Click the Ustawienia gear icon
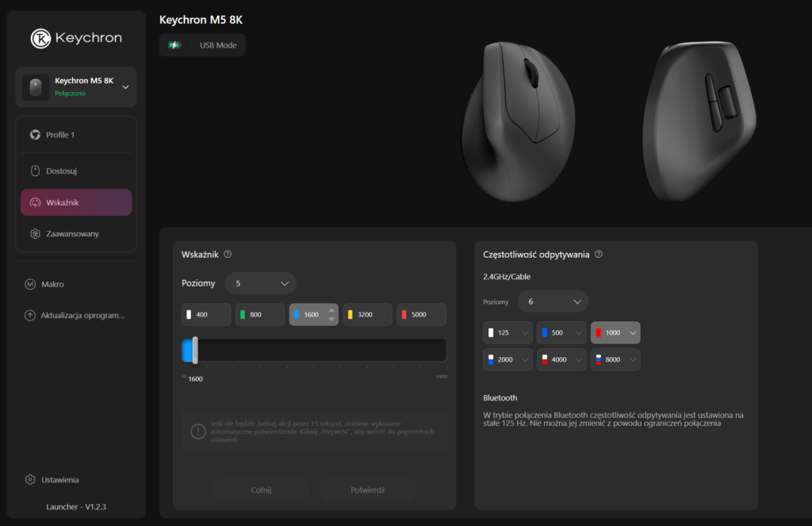The width and height of the screenshot is (812, 526). (x=30, y=480)
